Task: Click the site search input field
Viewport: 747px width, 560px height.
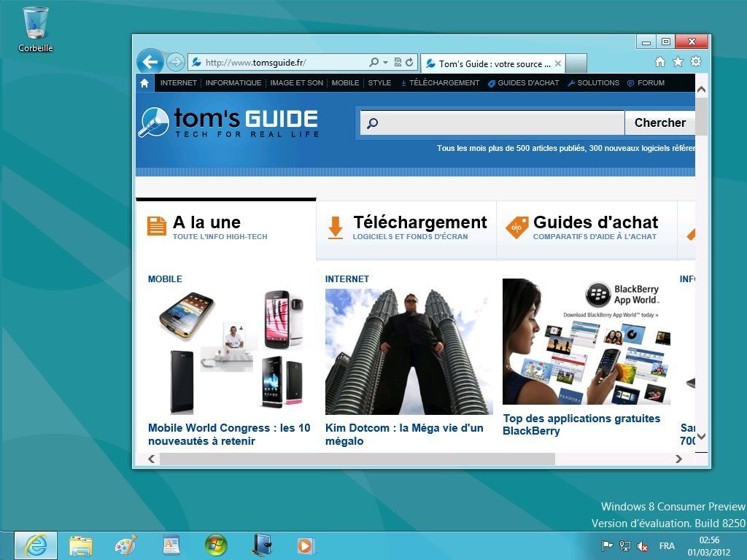Action: (x=492, y=122)
